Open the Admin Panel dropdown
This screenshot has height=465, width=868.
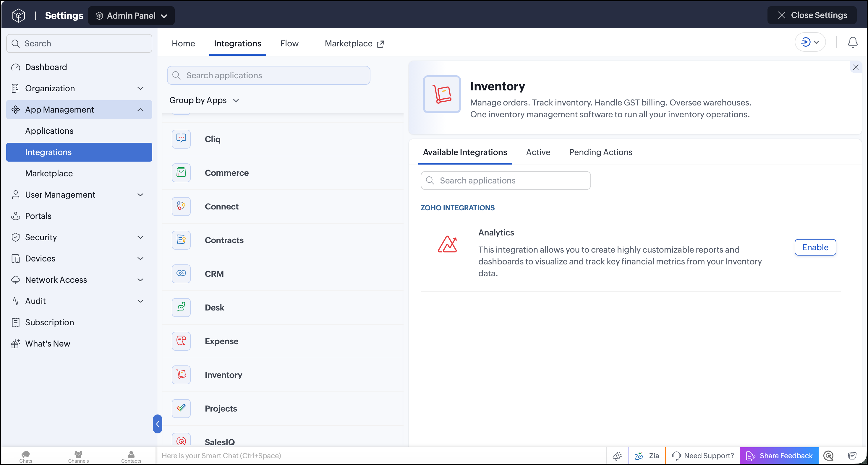[132, 15]
